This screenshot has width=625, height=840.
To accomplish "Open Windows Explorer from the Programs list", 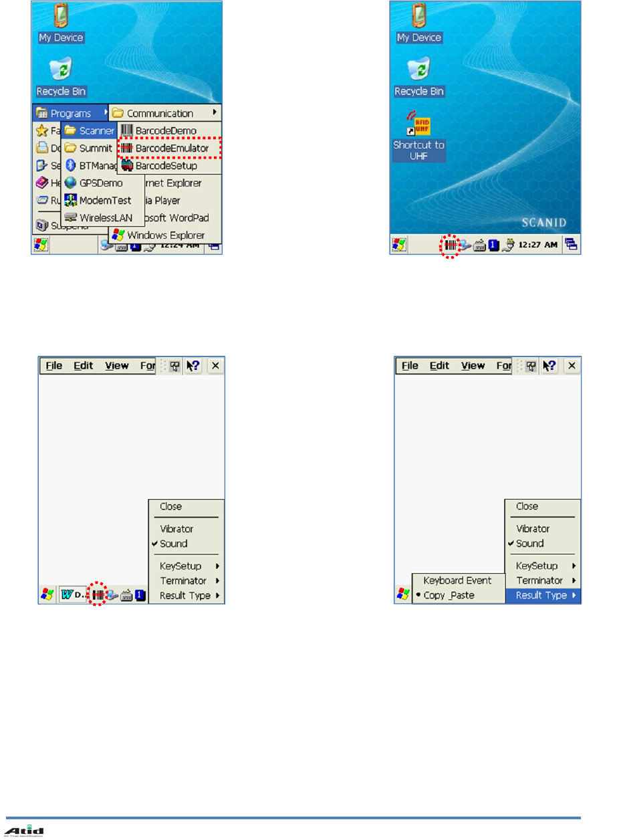I will point(164,235).
